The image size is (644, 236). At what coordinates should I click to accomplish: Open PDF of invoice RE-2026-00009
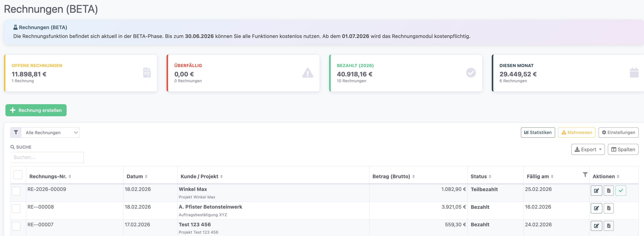pos(609,191)
